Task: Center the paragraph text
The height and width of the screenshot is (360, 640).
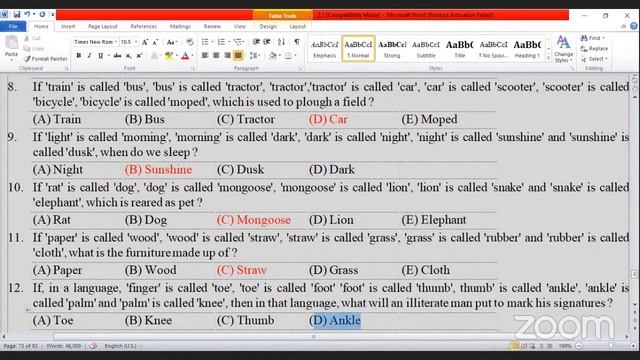Action: pyautogui.click(x=216, y=56)
